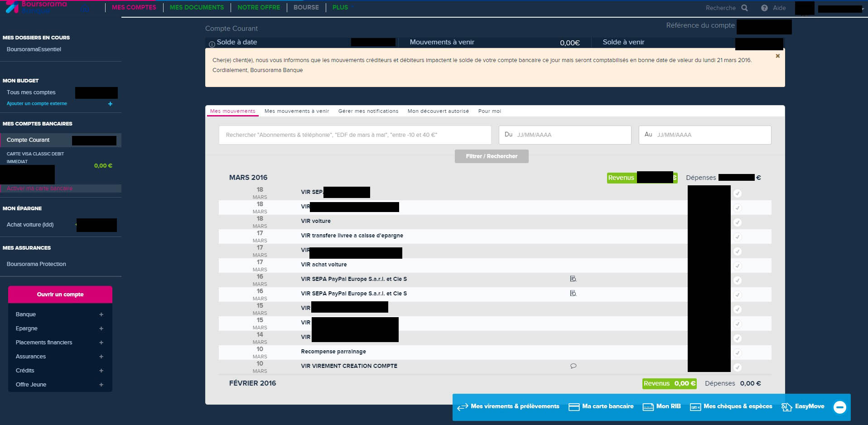Click VIR transfere livree a caisse d'epargne
This screenshot has width=868, height=425.
click(x=352, y=236)
